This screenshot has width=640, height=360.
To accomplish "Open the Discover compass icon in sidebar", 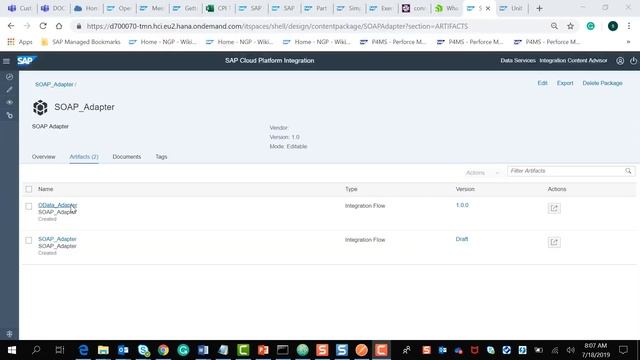I will (9, 77).
